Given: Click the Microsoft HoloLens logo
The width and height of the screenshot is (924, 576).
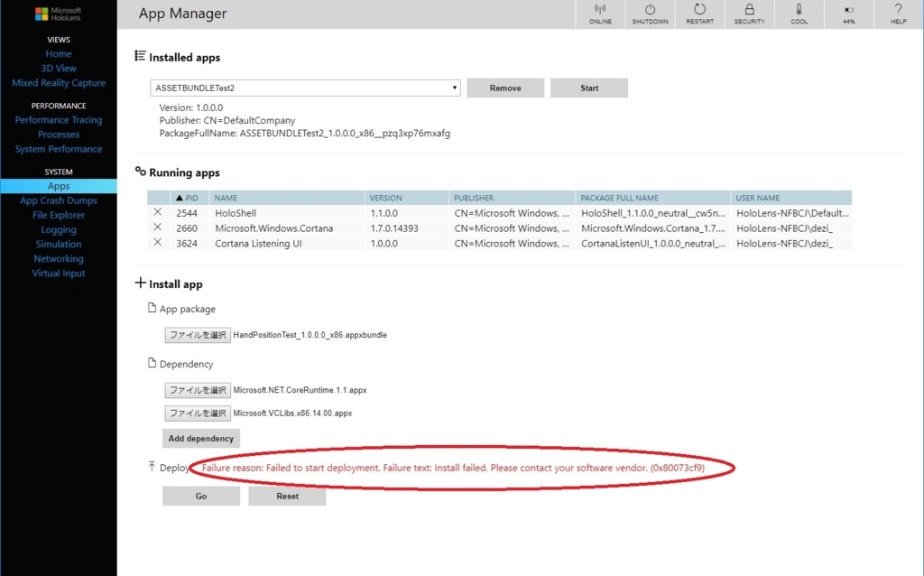Looking at the screenshot, I should (59, 14).
